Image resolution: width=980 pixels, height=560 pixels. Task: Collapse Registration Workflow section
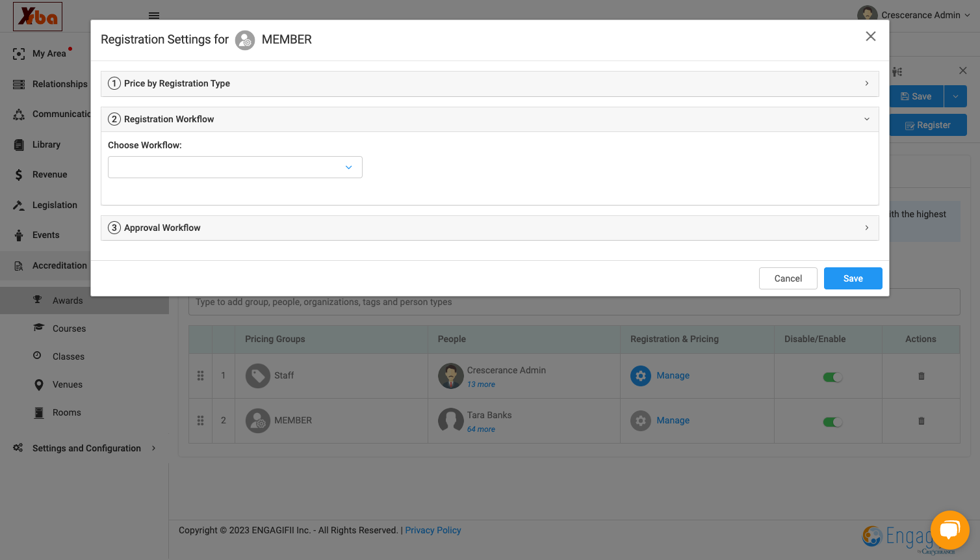(x=490, y=119)
